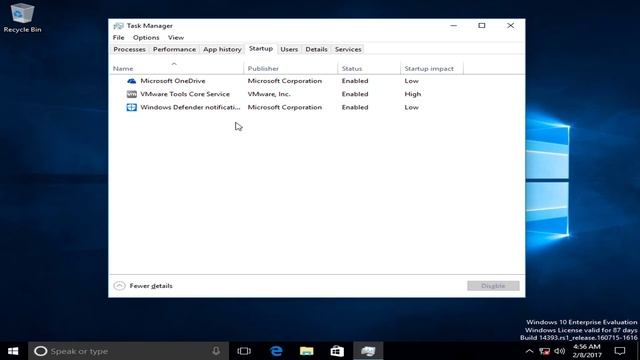Click the Task Manager taskbar icon
Screen dimensions: 640x360
(368, 351)
